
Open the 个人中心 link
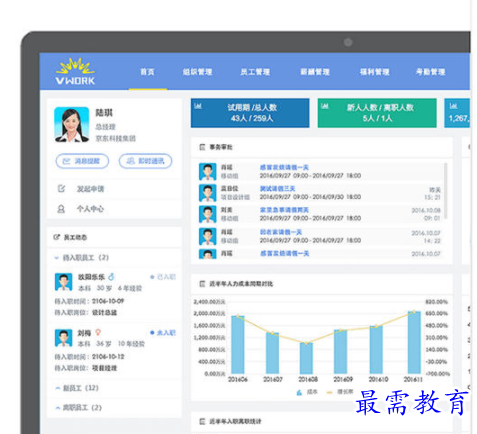point(90,209)
